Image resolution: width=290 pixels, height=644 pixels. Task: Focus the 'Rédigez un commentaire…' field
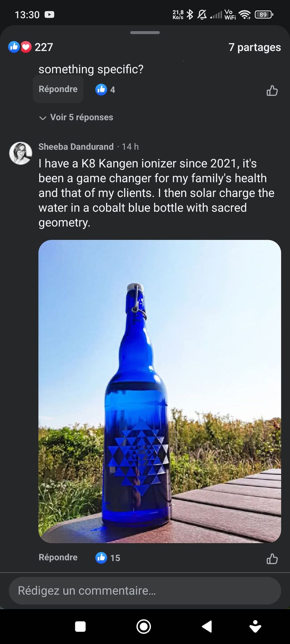(145, 591)
